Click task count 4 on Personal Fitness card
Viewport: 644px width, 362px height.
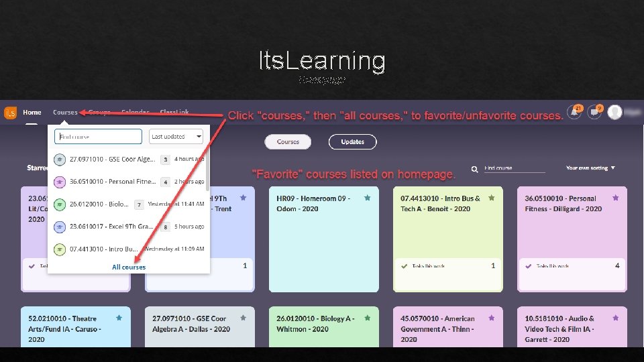617,265
